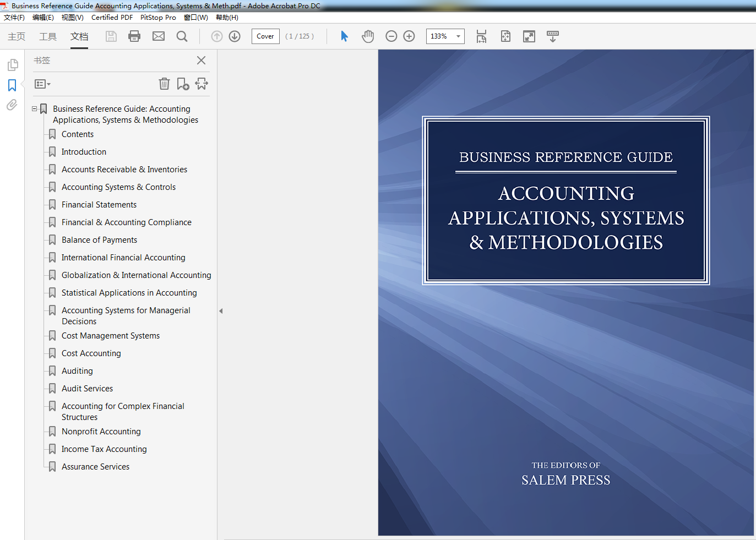This screenshot has height=540, width=756.
Task: Select Cost Management Systems bookmark
Action: click(111, 336)
